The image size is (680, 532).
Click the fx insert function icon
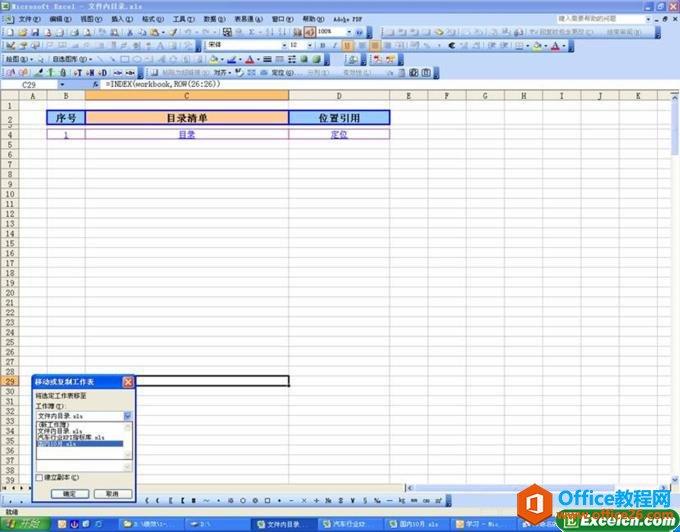pos(95,85)
